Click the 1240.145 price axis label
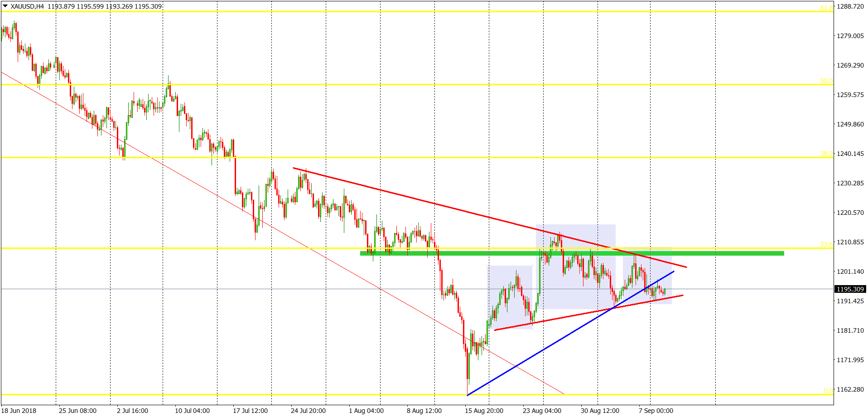 pos(850,154)
